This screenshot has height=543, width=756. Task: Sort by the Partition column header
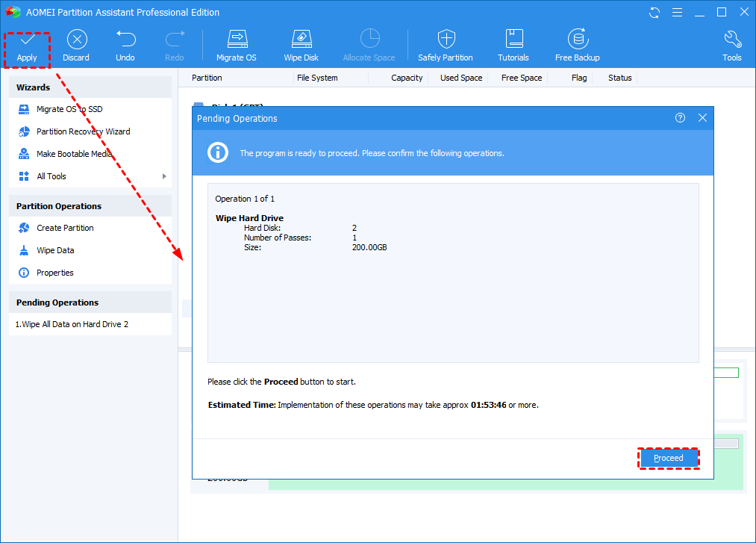(x=207, y=78)
